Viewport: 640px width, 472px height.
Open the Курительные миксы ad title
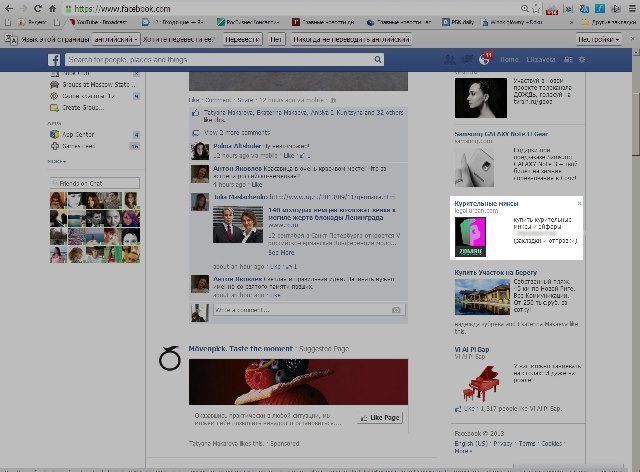coord(487,203)
